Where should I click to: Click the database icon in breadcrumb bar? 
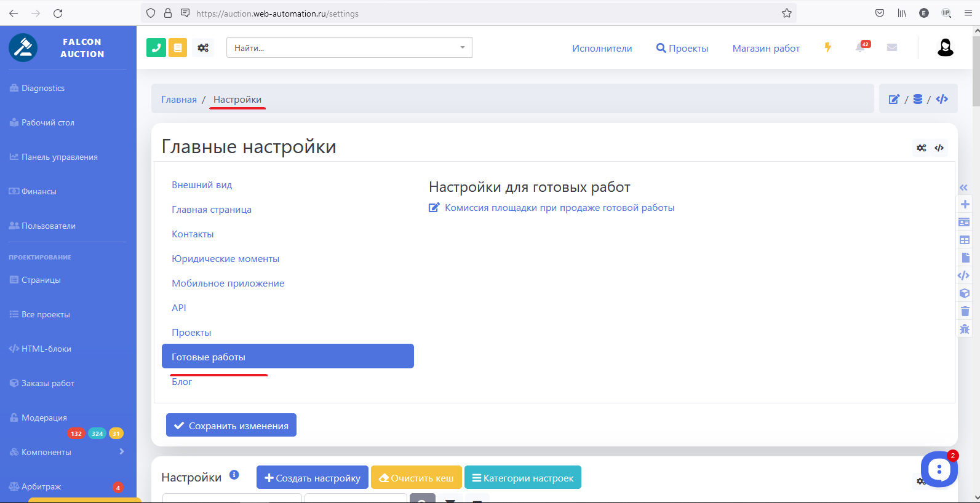click(x=918, y=99)
